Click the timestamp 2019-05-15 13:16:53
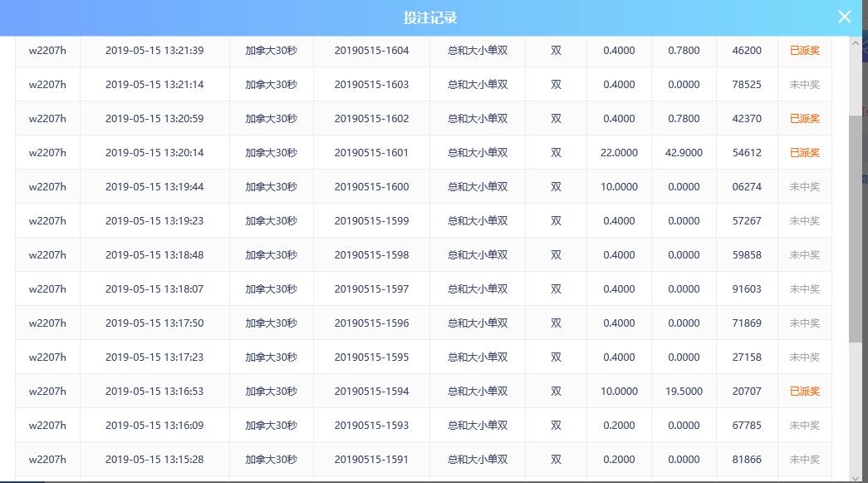 click(x=154, y=392)
